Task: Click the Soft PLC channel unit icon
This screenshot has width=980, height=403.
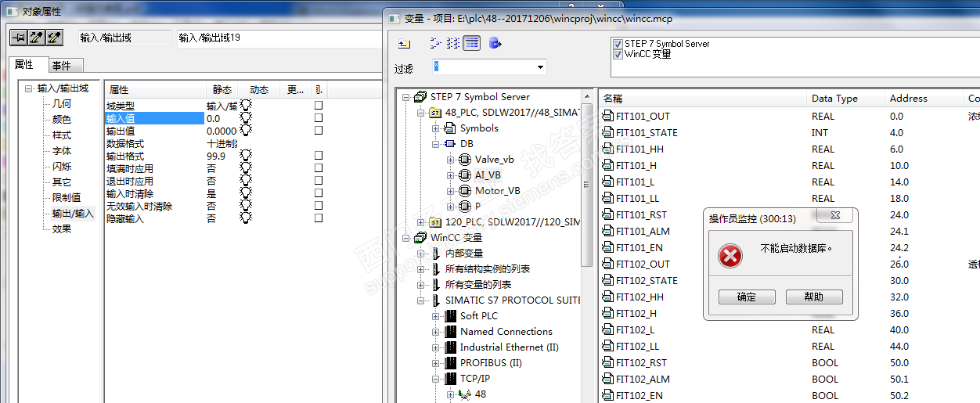Action: pos(450,316)
